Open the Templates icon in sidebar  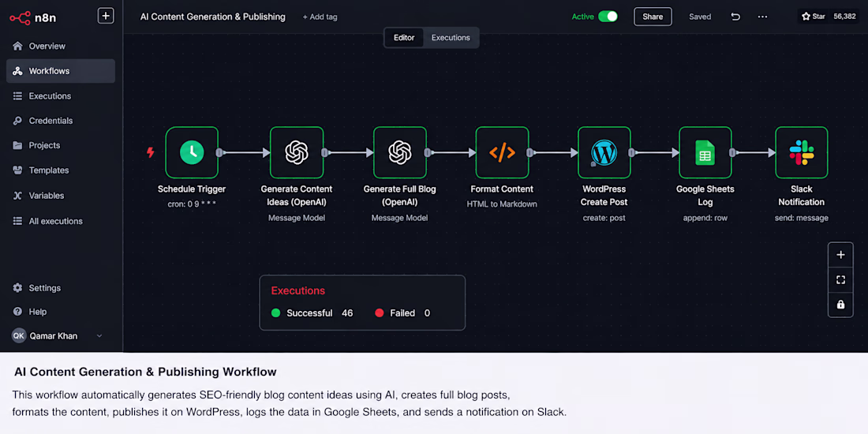pyautogui.click(x=17, y=170)
